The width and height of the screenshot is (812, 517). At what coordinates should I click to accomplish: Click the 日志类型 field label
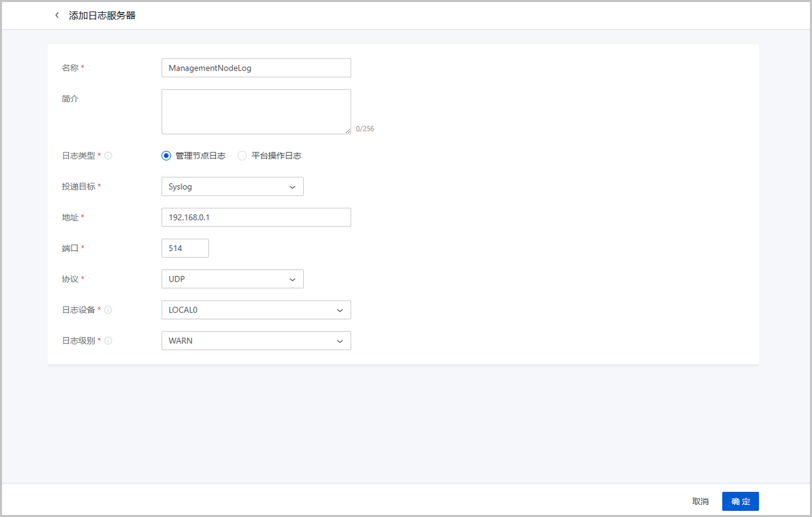click(x=78, y=156)
